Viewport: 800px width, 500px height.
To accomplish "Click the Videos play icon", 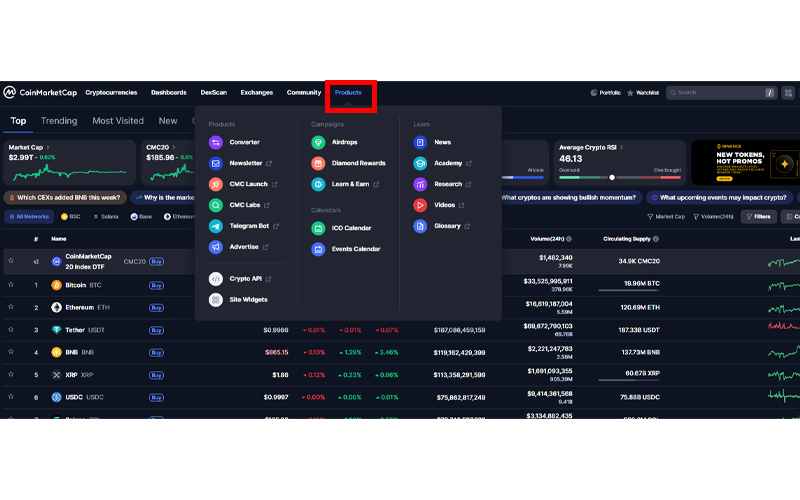I will coord(420,205).
